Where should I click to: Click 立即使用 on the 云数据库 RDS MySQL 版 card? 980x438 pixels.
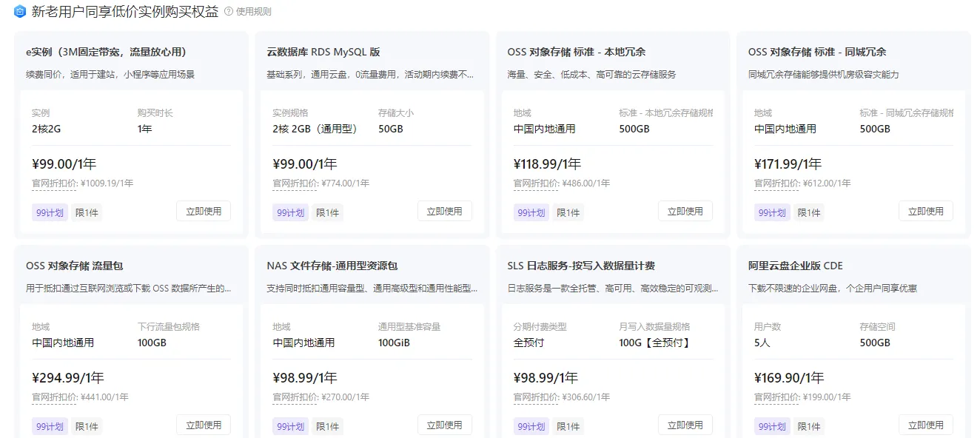(445, 211)
